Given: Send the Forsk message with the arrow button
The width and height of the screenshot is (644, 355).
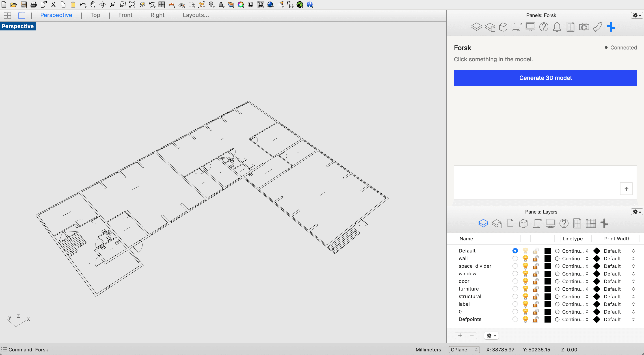Looking at the screenshot, I should point(626,189).
